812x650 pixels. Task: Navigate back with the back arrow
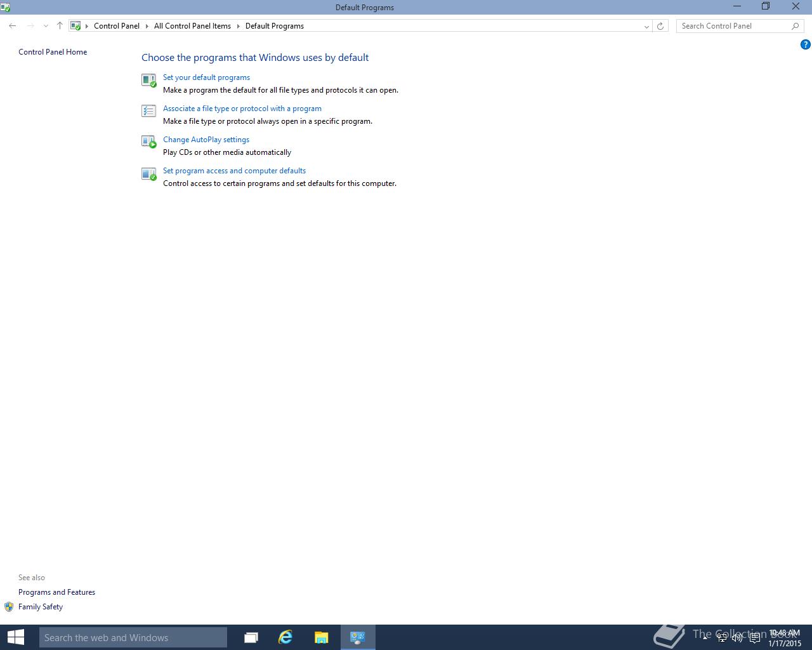13,26
